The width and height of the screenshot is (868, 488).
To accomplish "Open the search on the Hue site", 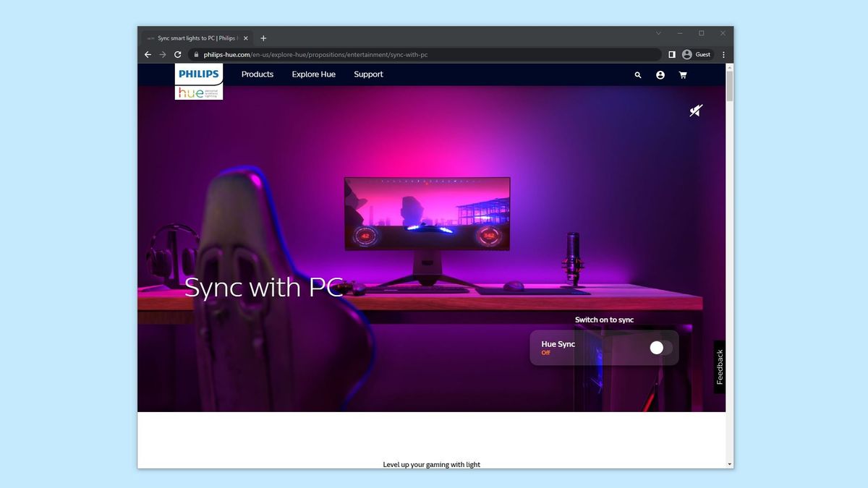I will pyautogui.click(x=637, y=74).
